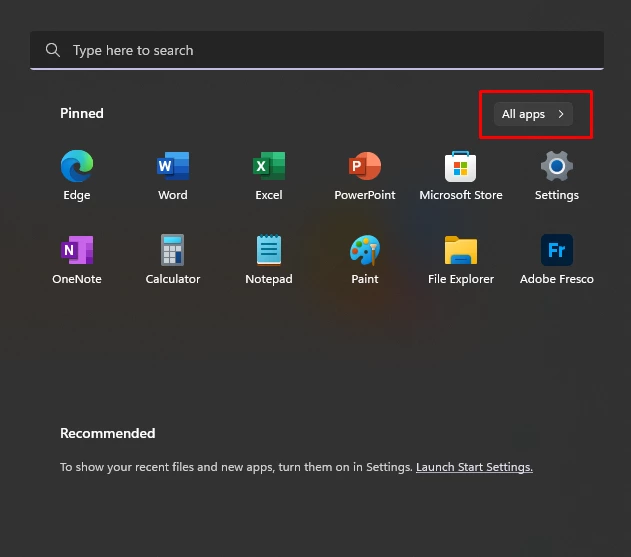Follow the Launch Start Settings link

coord(474,467)
